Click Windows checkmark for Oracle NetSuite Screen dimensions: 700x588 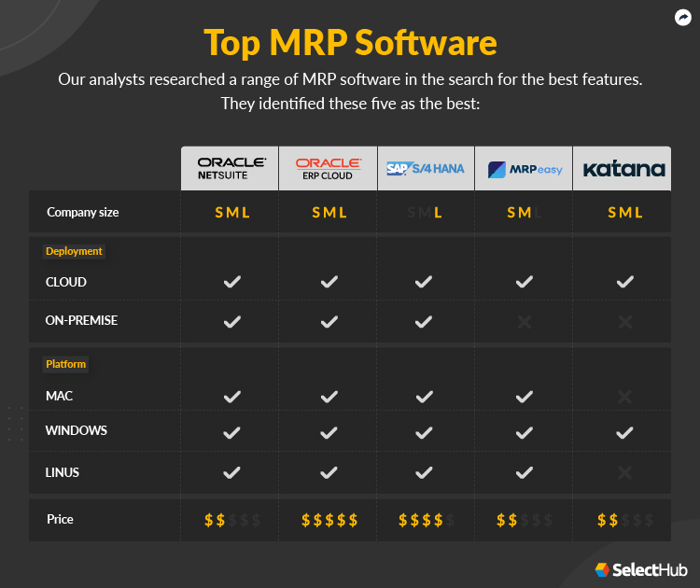[231, 433]
